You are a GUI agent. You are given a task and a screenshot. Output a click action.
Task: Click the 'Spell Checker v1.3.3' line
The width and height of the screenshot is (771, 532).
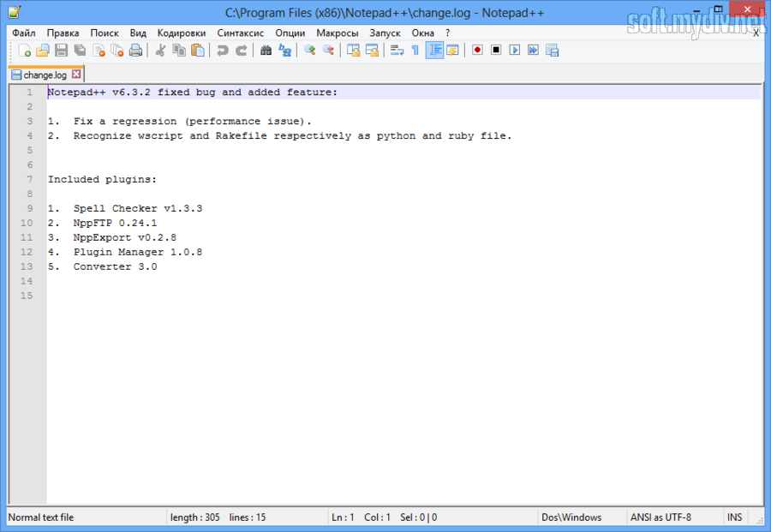[125, 208]
